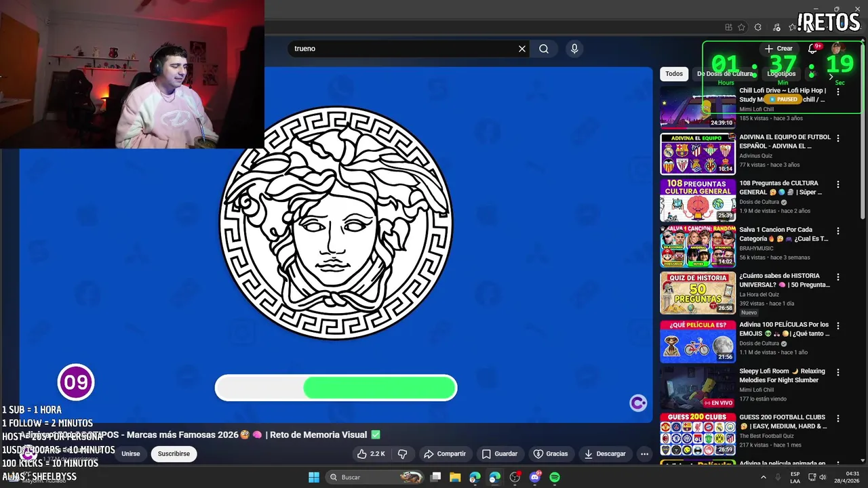Open the browser split screen icon
868x488 pixels.
pos(728,27)
